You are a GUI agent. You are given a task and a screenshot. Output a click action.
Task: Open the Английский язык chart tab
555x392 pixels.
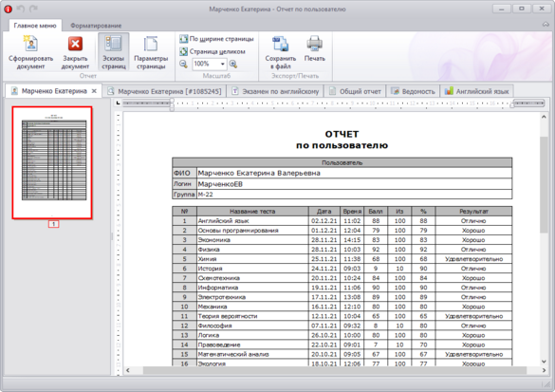tap(476, 91)
